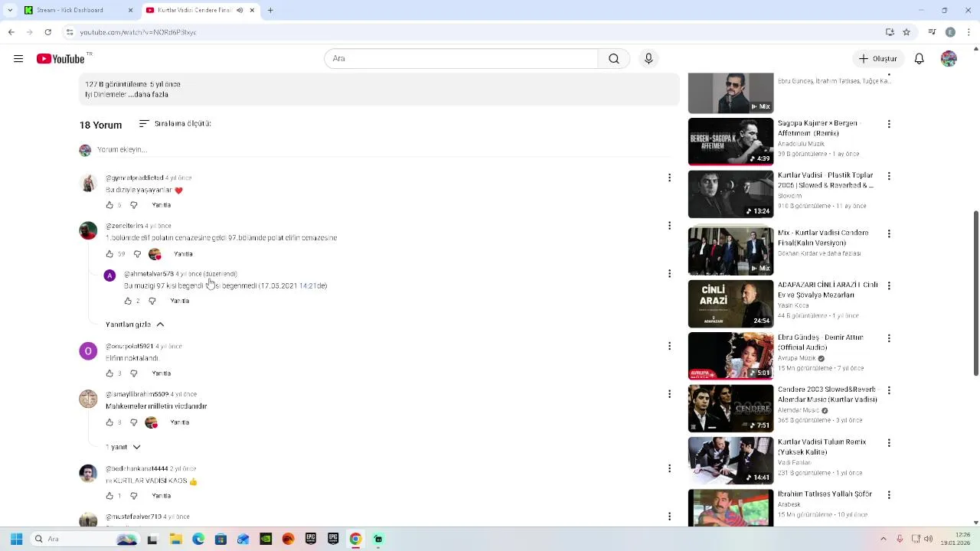Click the Chrome icon in the taskbar
The image size is (980, 551).
coord(355,539)
